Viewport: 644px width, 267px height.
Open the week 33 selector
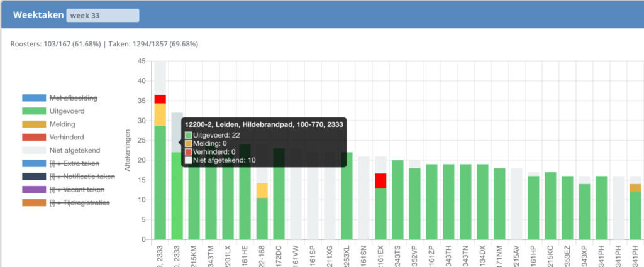click(x=103, y=16)
